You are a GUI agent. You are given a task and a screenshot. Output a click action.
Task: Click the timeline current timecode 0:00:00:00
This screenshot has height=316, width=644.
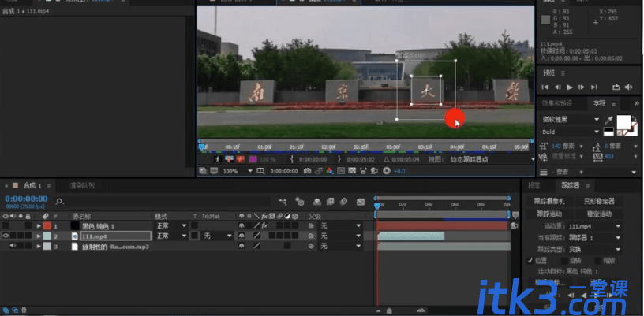point(26,199)
